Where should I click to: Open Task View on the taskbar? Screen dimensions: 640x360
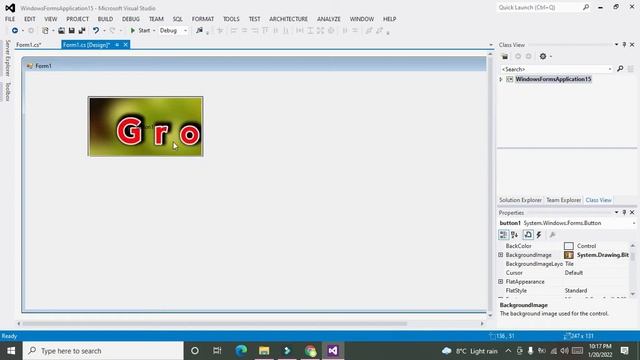coord(217,351)
